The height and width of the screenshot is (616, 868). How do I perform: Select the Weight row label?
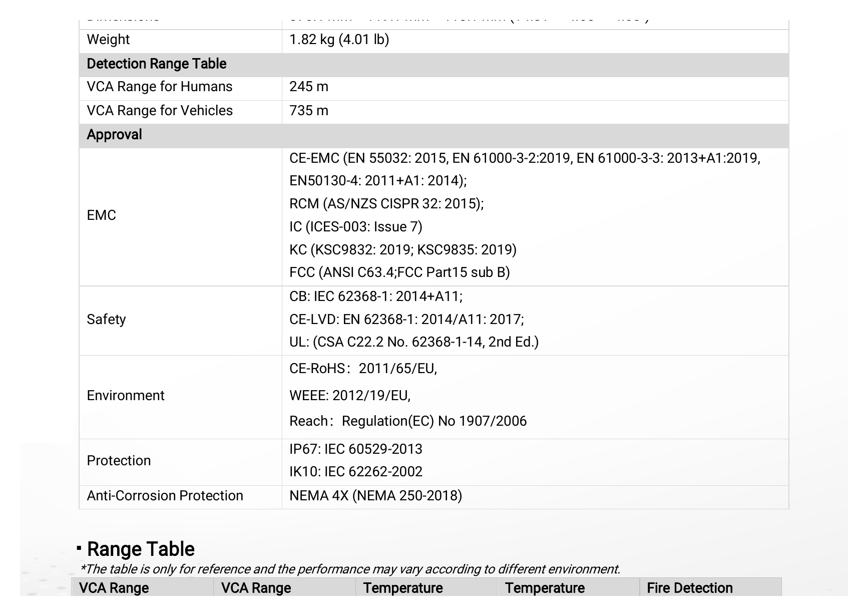click(x=108, y=40)
